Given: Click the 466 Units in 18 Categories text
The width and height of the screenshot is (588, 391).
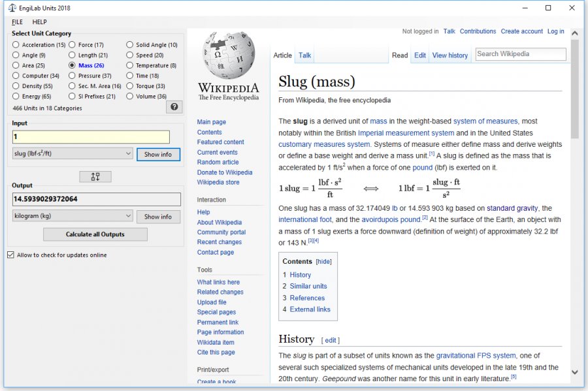Looking at the screenshot, I should pyautogui.click(x=47, y=108).
